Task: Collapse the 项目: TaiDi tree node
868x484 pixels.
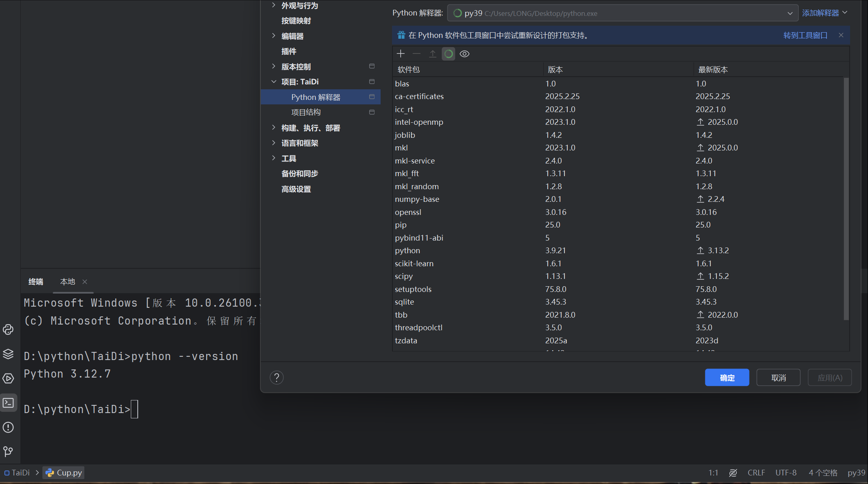Action: 273,82
